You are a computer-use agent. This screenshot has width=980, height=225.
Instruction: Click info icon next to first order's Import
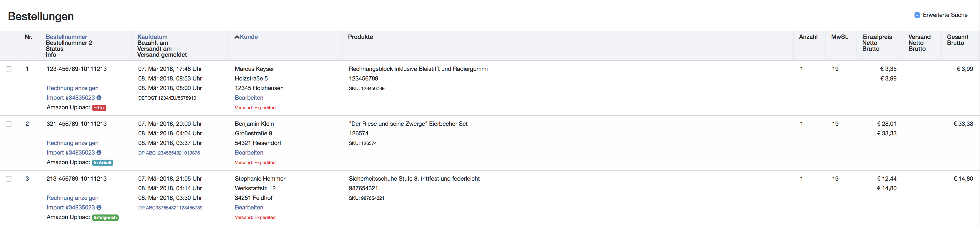[99, 98]
